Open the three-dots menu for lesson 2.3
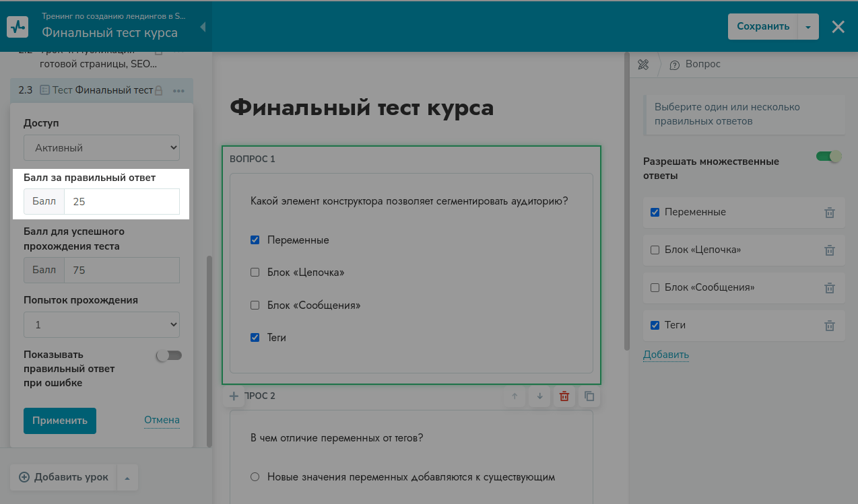858x504 pixels. click(x=178, y=90)
